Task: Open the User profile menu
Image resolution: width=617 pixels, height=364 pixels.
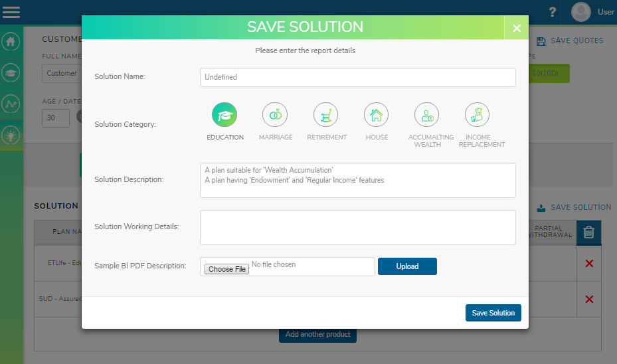Action: point(592,12)
